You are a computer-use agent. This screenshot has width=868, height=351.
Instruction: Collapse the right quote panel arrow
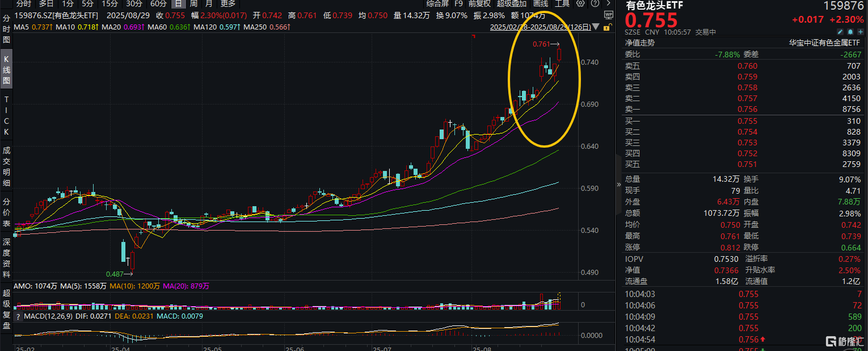(619, 185)
